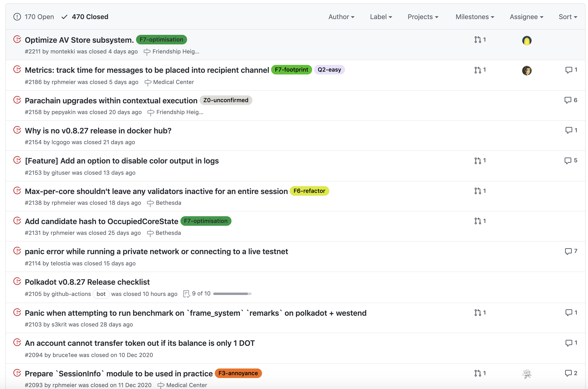The width and height of the screenshot is (588, 389).
Task: Click linked pull request icon on Optimize AV Store issue
Action: coord(478,40)
